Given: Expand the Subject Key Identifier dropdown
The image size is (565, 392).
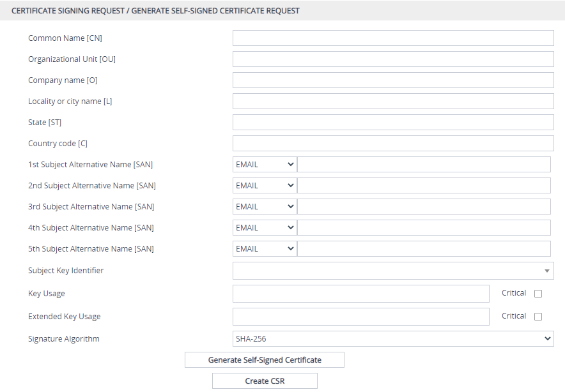Looking at the screenshot, I should click(x=393, y=271).
